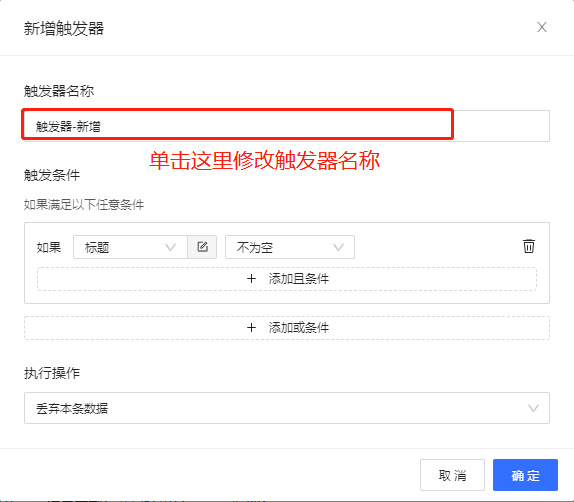Click the 触发器-新增 name input field
The height and width of the screenshot is (502, 574).
(287, 126)
